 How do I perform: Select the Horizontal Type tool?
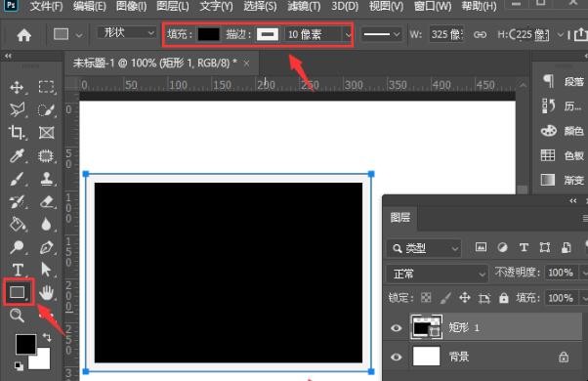(x=18, y=270)
